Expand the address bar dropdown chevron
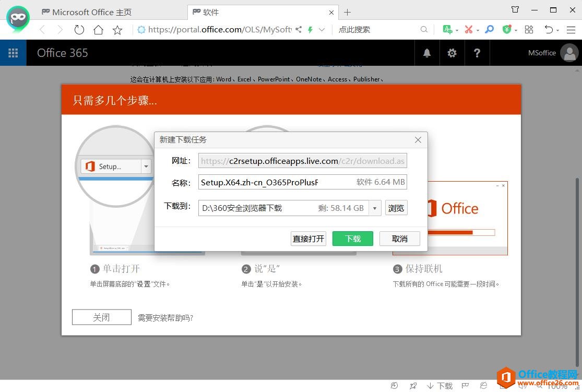This screenshot has height=392, width=582. click(322, 30)
